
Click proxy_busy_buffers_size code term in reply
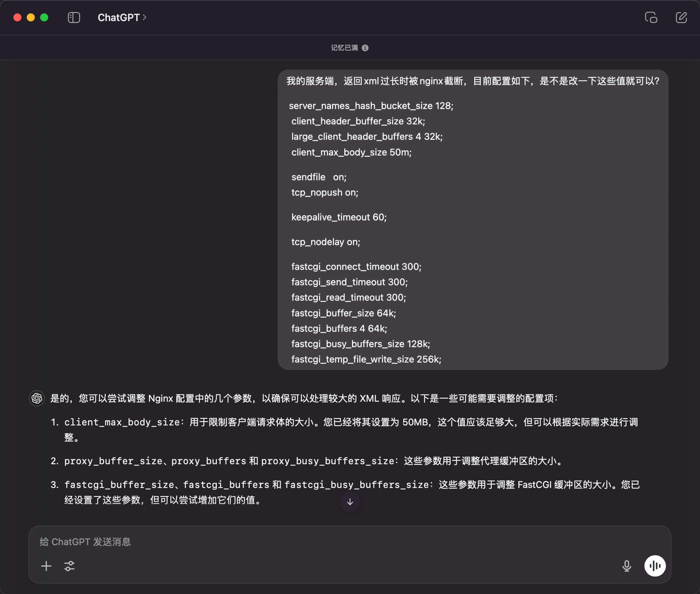(328, 461)
